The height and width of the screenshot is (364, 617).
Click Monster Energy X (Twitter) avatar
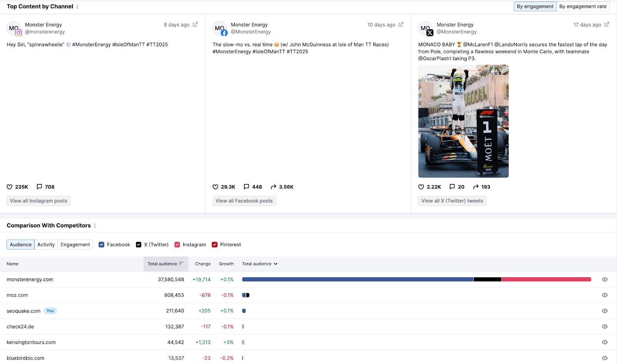[426, 28]
